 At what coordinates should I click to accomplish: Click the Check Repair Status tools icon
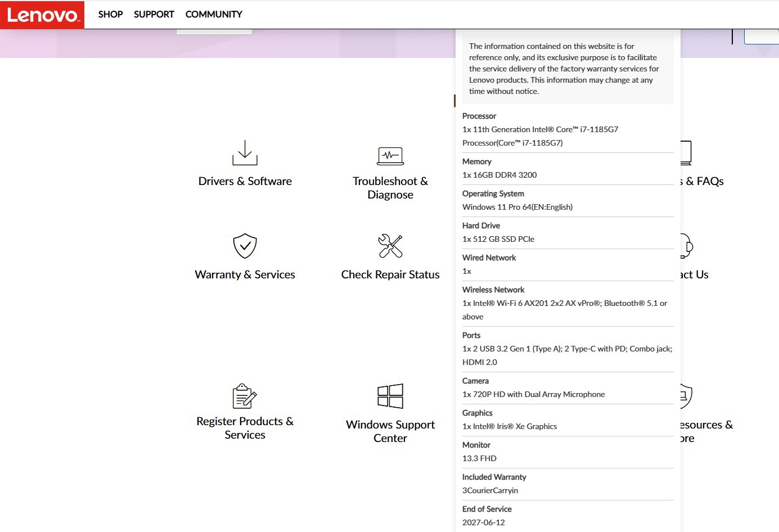click(390, 246)
